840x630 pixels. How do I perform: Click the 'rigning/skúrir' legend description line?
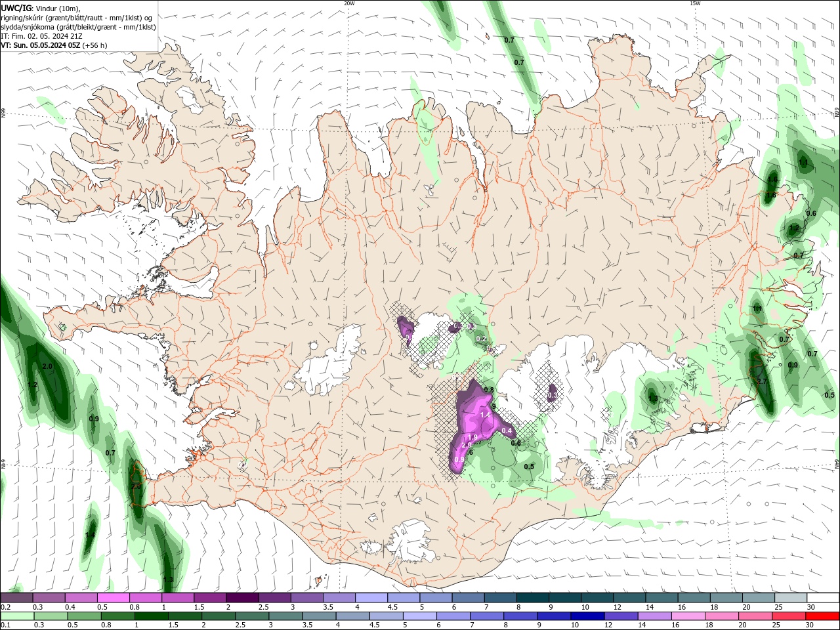(x=77, y=18)
